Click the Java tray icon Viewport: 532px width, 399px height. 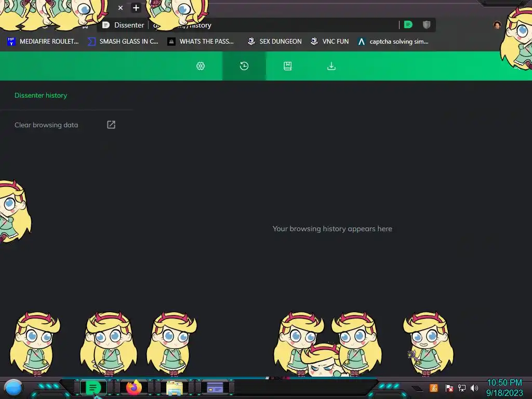434,388
